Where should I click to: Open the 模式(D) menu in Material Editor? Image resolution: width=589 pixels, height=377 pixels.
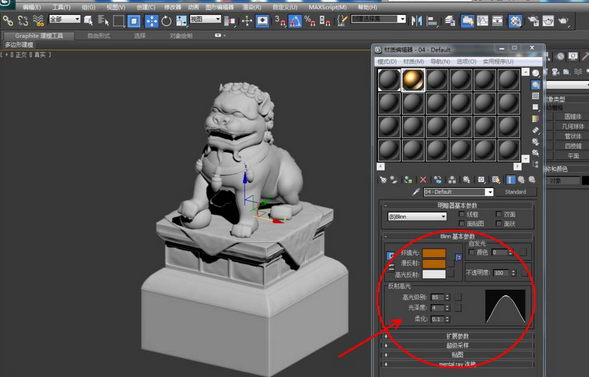click(387, 61)
